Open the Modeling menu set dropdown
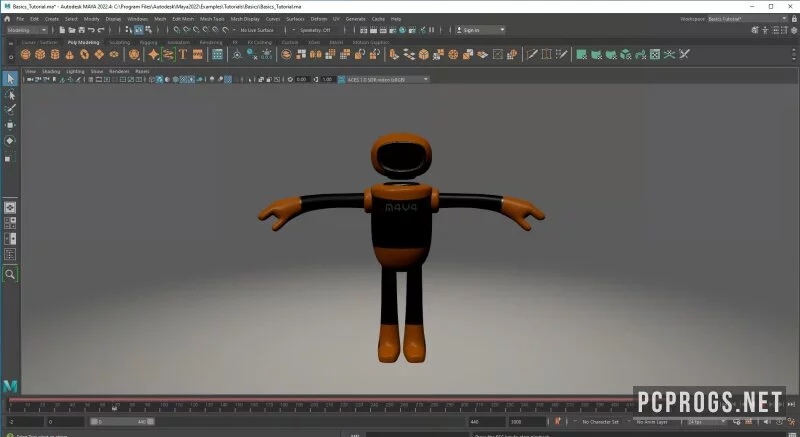800x437 pixels. click(26, 30)
